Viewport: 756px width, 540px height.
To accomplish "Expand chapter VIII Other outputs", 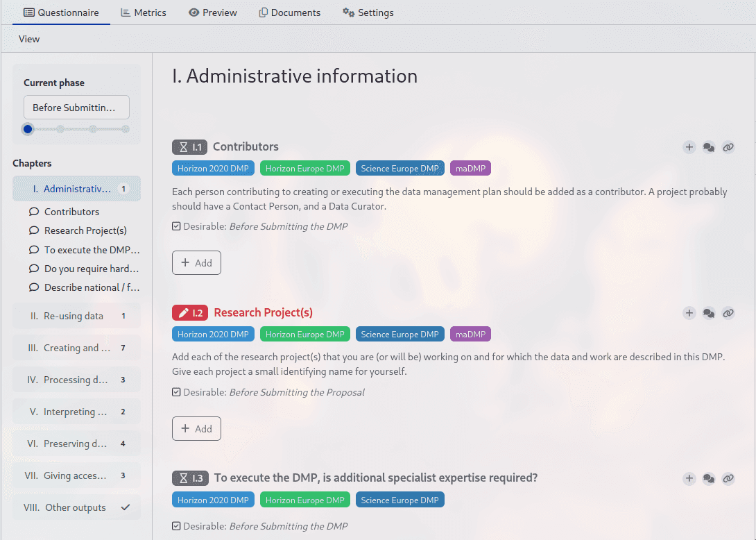I will point(77,507).
